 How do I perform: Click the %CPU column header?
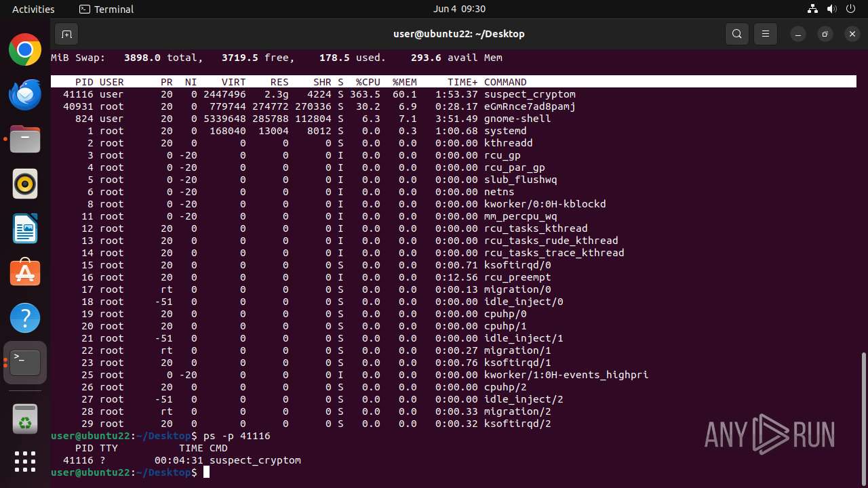[368, 82]
